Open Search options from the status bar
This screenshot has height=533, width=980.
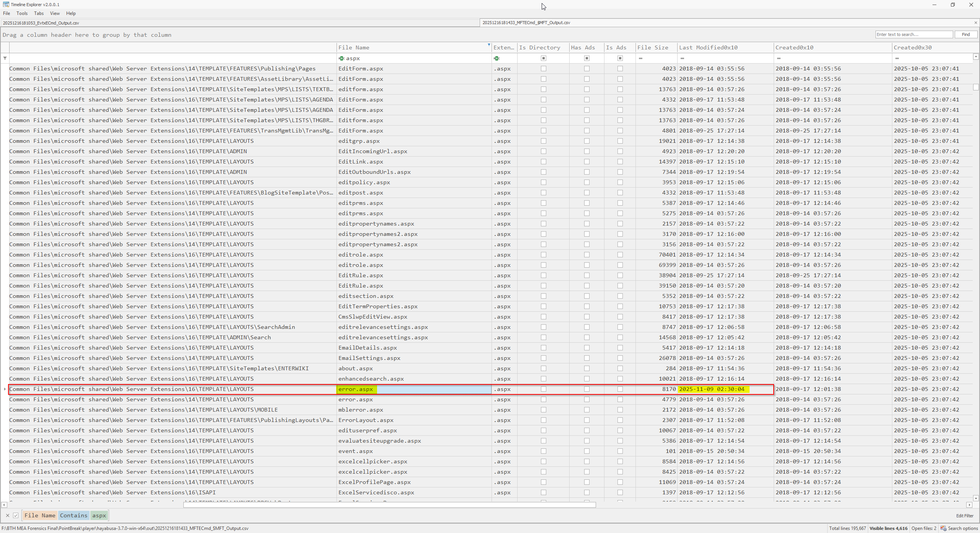[959, 528]
